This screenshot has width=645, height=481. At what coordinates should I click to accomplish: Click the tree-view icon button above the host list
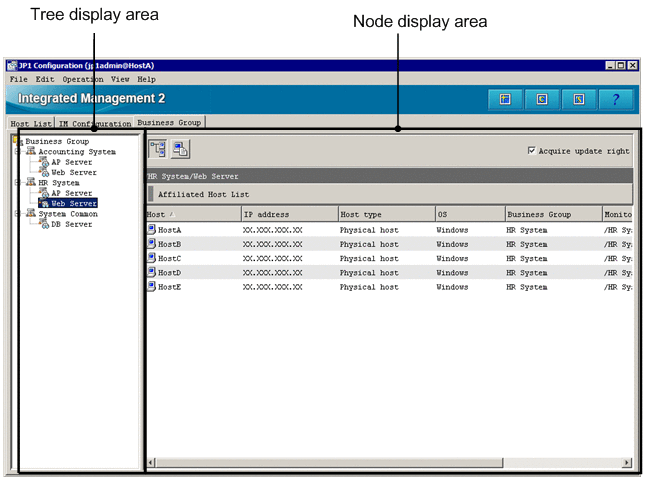tap(158, 149)
